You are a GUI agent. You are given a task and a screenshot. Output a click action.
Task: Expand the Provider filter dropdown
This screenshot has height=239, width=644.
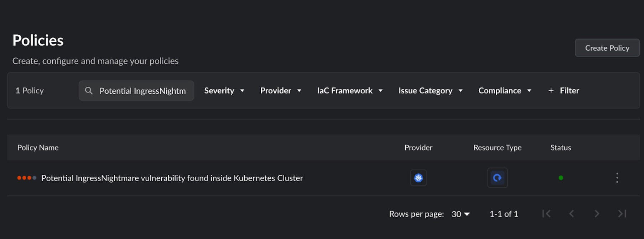(x=281, y=91)
